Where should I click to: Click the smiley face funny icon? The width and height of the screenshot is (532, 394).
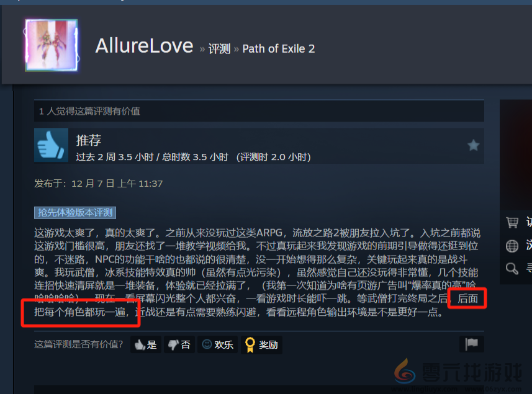[x=207, y=344]
